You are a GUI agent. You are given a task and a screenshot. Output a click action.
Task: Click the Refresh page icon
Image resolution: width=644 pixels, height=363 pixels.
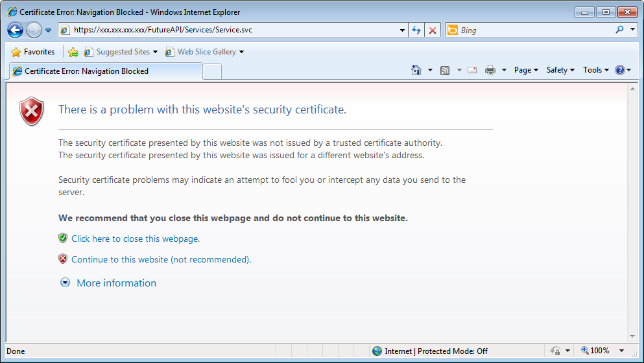(x=416, y=30)
